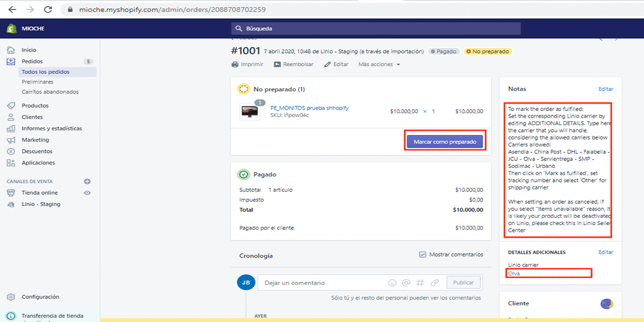Go to Productos
The height and width of the screenshot is (322, 644).
pyautogui.click(x=35, y=106)
